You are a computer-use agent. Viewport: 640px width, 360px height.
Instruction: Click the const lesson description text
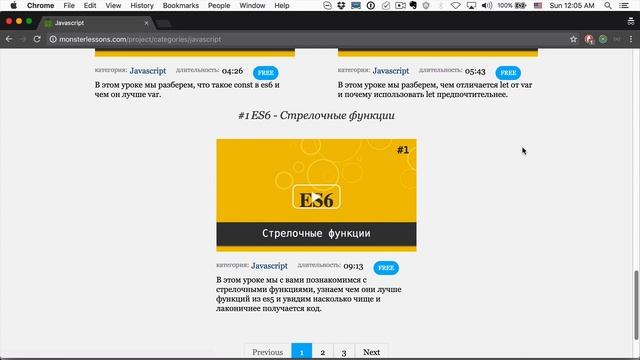[187, 90]
